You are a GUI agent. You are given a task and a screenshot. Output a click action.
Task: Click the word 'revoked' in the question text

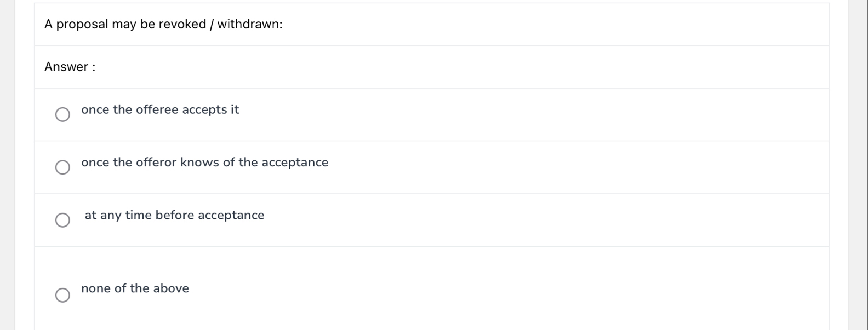pyautogui.click(x=182, y=24)
